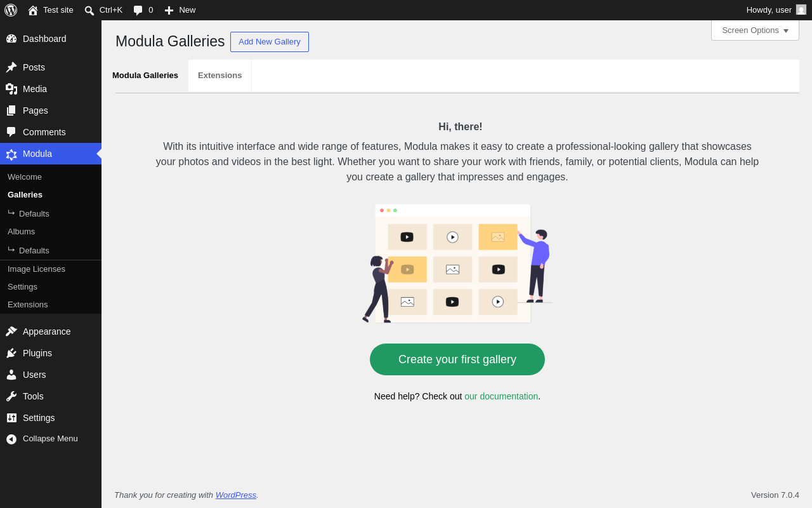Expand the Screen Options dropdown
The width and height of the screenshot is (812, 508).
tap(755, 30)
